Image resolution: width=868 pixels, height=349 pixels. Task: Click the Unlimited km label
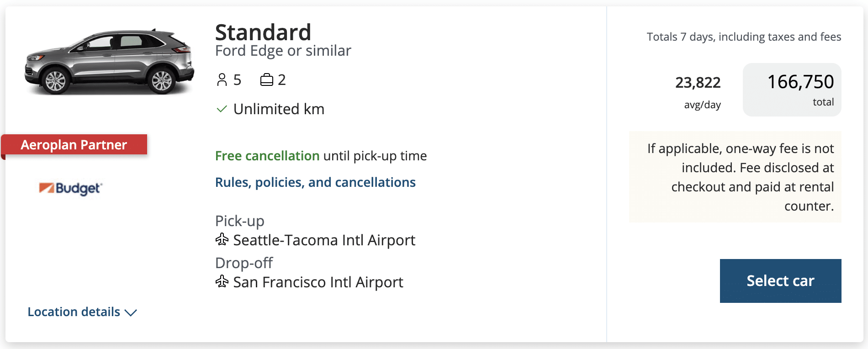pos(279,109)
